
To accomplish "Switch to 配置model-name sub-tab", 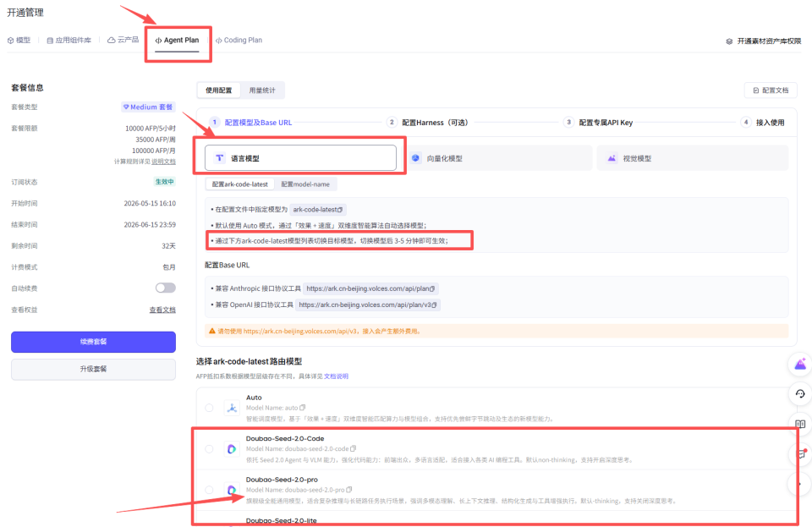I will (305, 184).
